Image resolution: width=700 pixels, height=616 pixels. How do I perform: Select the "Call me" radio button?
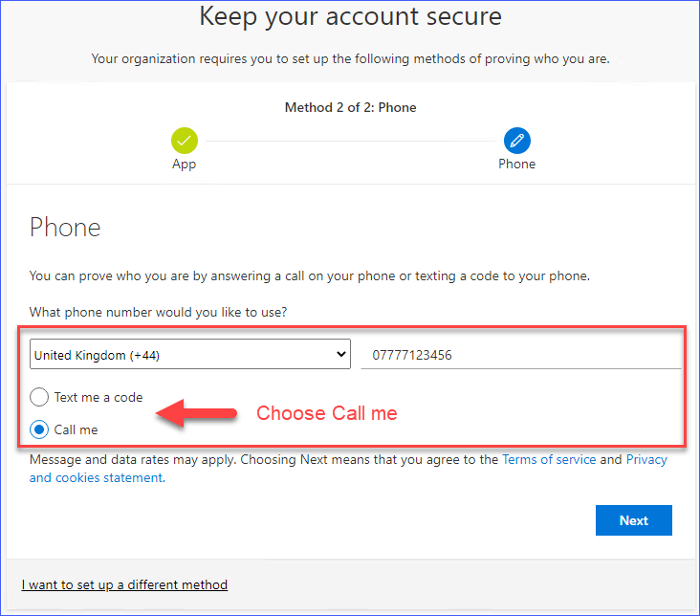pyautogui.click(x=39, y=429)
